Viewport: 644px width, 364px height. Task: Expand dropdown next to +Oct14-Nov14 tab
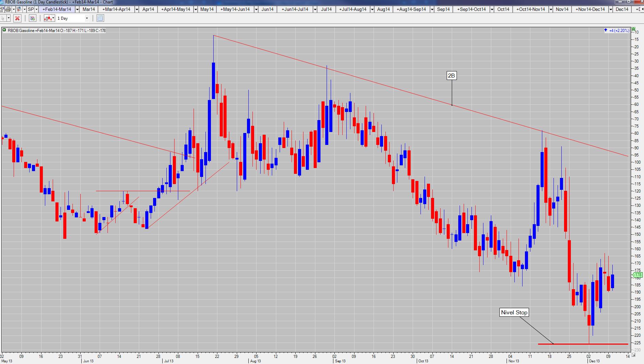[x=551, y=9]
